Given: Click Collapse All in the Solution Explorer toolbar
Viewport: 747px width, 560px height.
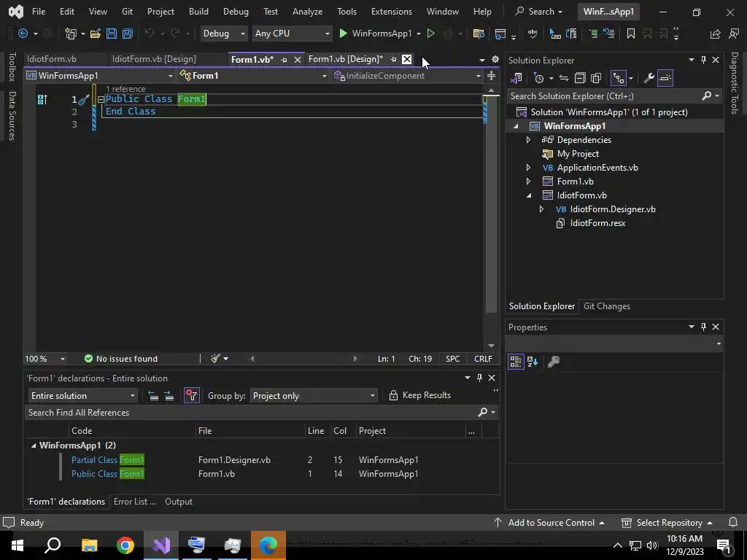Looking at the screenshot, I should coord(580,78).
